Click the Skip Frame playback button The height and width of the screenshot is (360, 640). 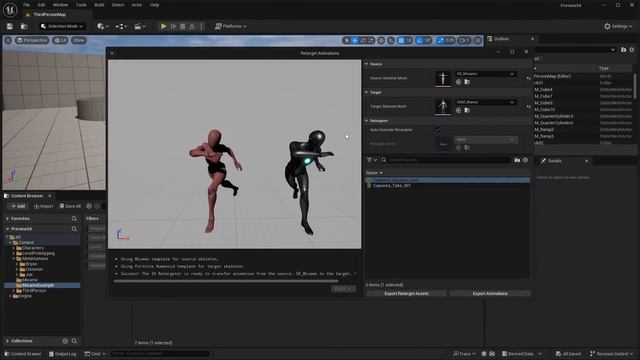click(173, 27)
